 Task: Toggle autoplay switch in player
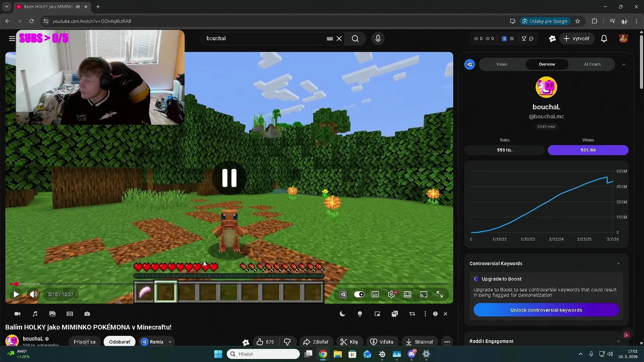point(359,294)
